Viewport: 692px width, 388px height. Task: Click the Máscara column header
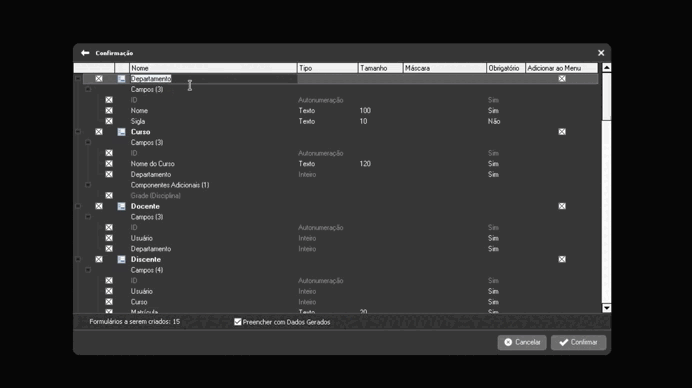tap(444, 68)
